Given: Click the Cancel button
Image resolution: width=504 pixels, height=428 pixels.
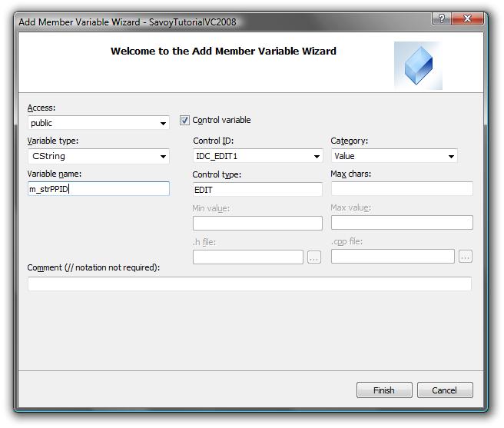Looking at the screenshot, I should [x=444, y=390].
